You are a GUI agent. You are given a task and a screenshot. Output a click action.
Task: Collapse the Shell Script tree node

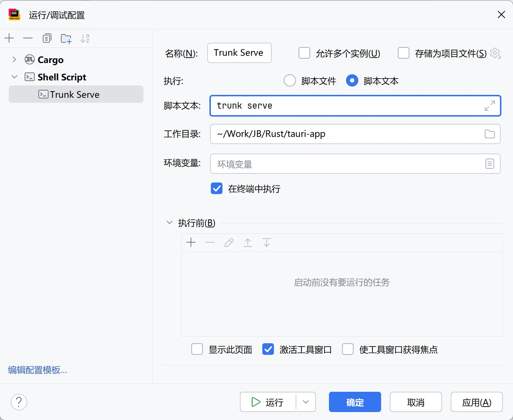[14, 77]
